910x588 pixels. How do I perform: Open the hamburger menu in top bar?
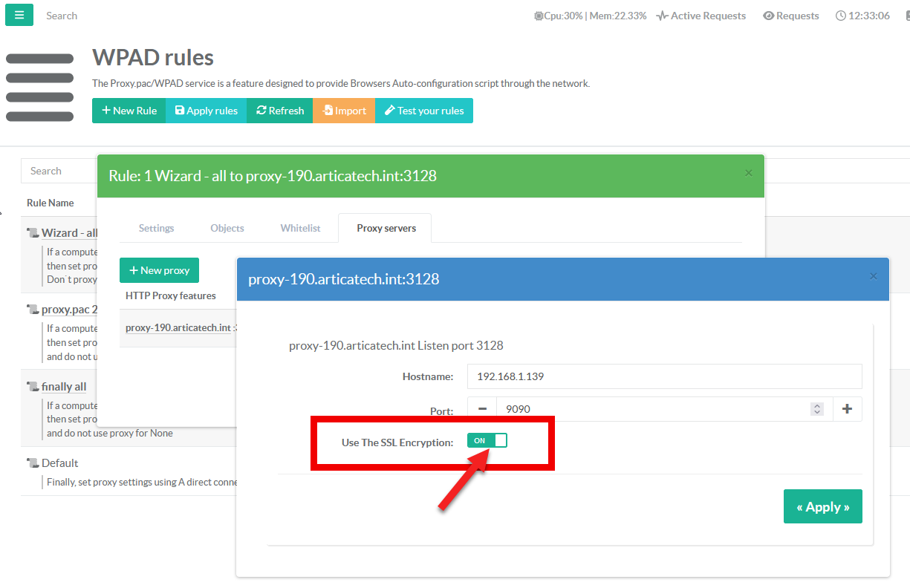pyautogui.click(x=19, y=15)
